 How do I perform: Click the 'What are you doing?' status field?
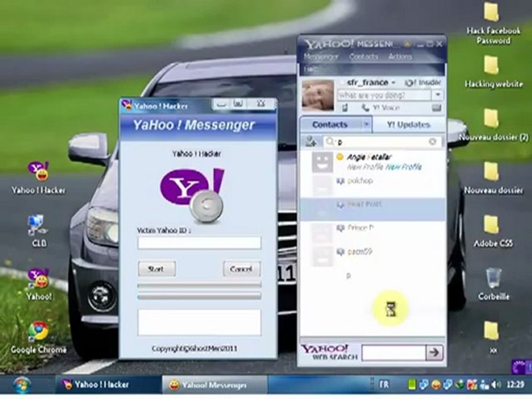coord(385,95)
